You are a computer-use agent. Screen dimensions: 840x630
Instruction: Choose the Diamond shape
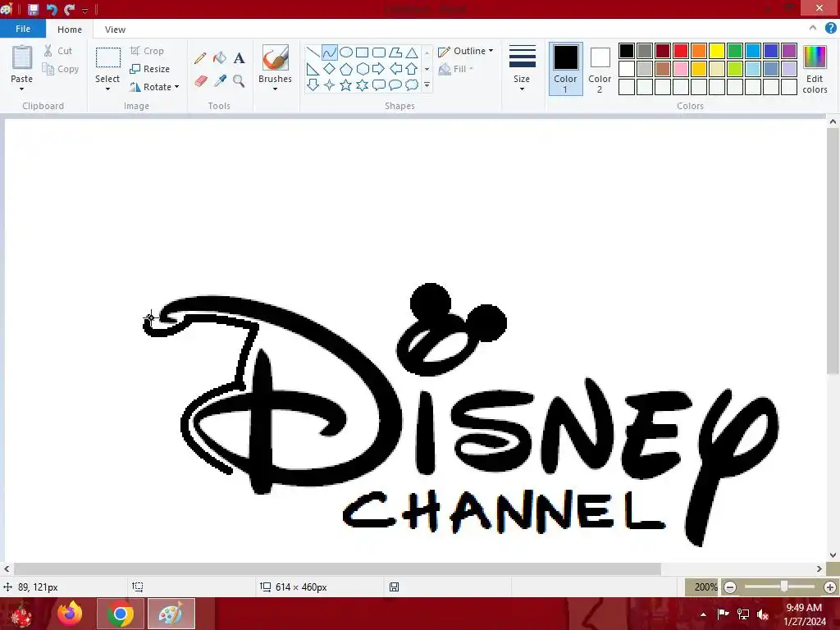pos(330,69)
